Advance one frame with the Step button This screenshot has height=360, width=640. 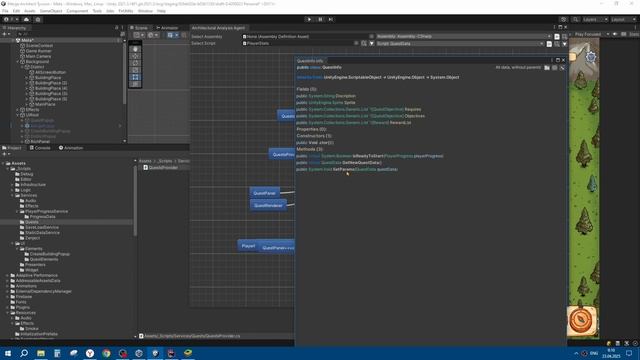(x=331, y=19)
